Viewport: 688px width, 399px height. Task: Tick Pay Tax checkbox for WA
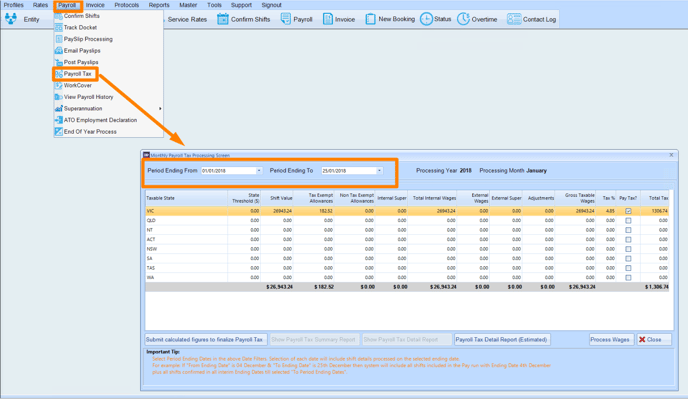(x=628, y=277)
